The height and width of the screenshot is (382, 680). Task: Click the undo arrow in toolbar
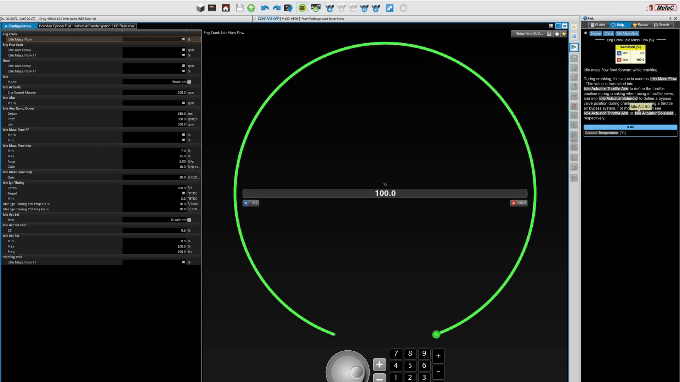tap(265, 8)
